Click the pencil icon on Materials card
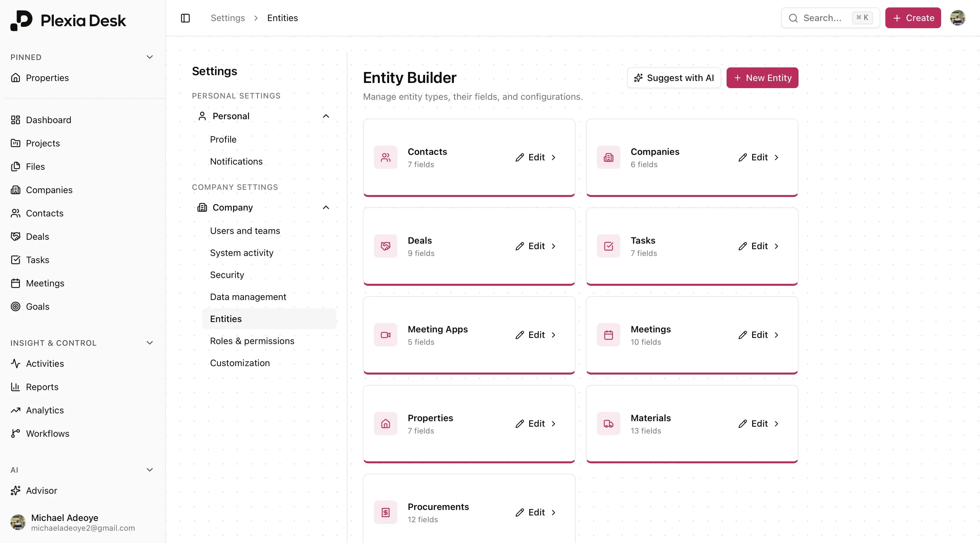The image size is (980, 543). (x=742, y=423)
